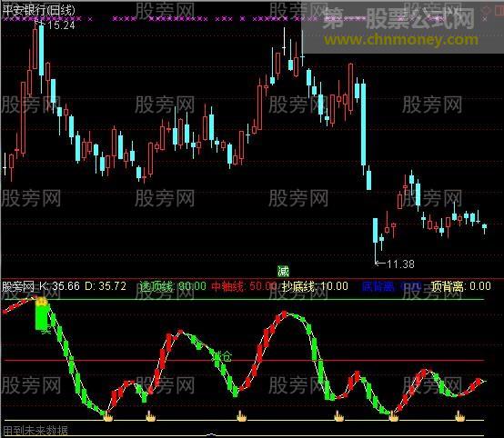Viewport: 504px width, 438px height.
Task: Click the K: 35.66 indicator value
Action: coord(59,286)
